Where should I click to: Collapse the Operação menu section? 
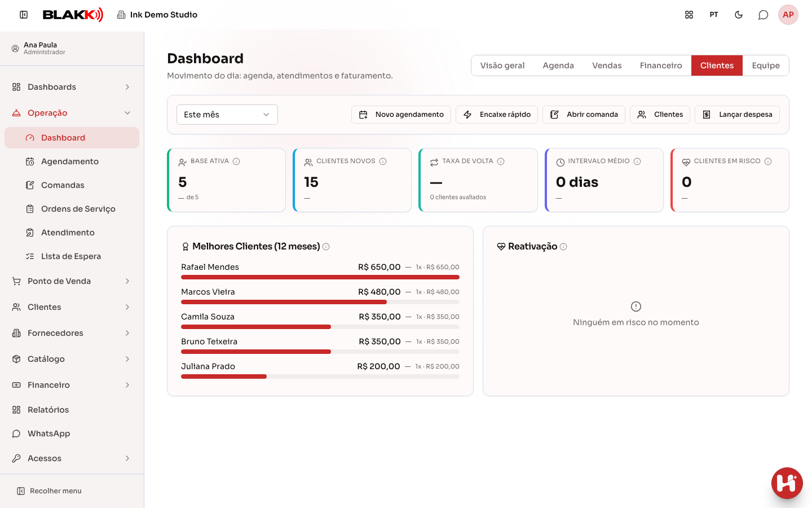coord(72,113)
